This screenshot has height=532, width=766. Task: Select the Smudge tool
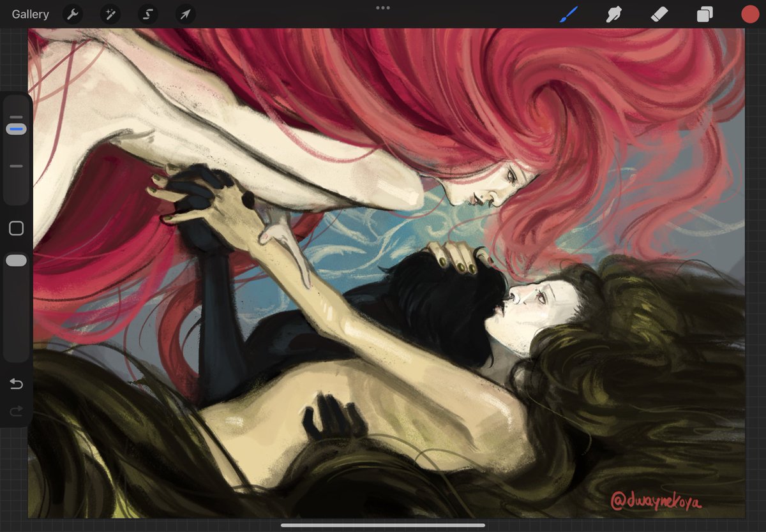pos(613,14)
